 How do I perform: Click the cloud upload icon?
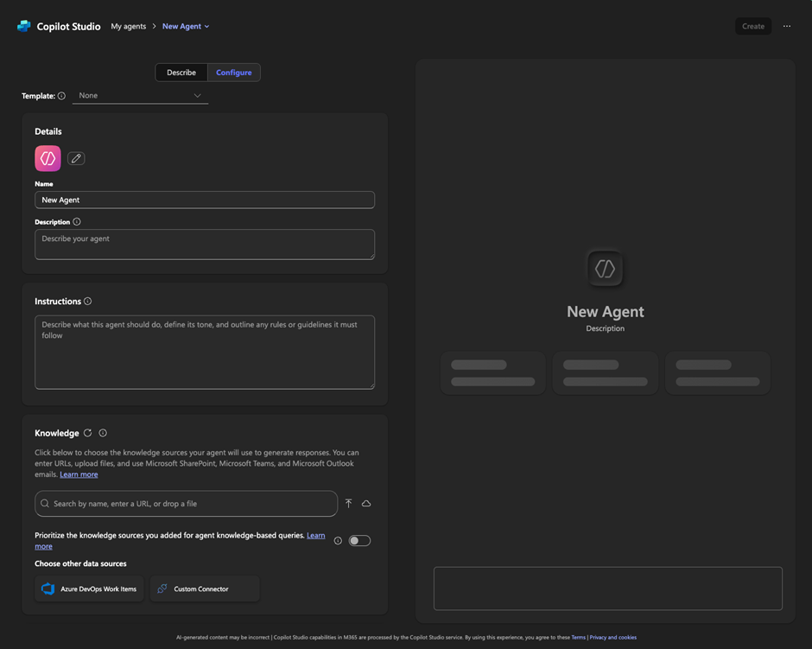[366, 504]
